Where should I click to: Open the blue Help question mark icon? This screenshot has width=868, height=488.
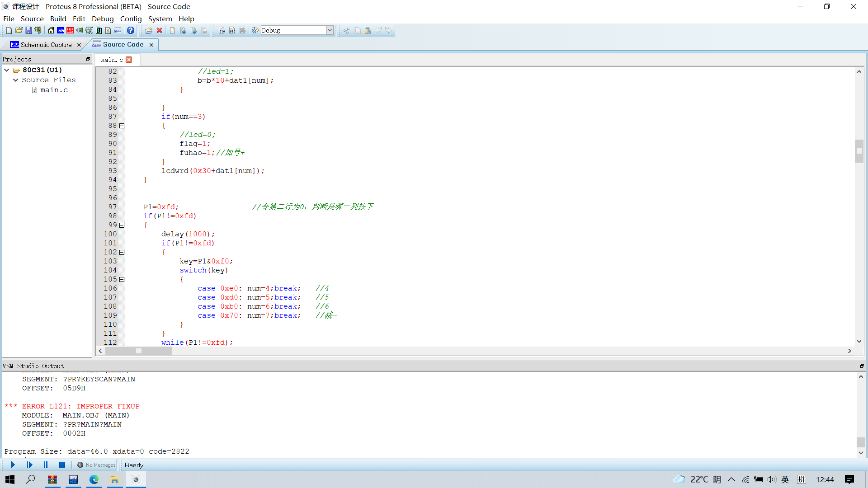[131, 30]
